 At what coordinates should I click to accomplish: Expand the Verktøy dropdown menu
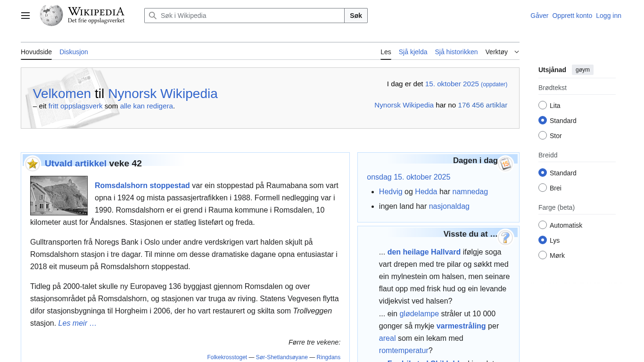pos(503,52)
